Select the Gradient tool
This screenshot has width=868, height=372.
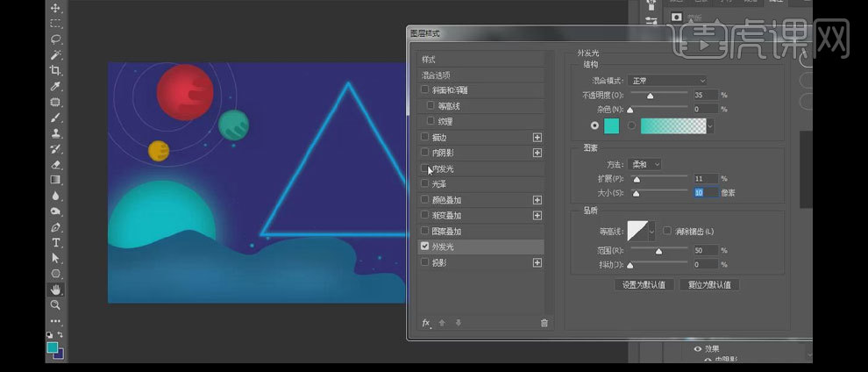coord(56,179)
